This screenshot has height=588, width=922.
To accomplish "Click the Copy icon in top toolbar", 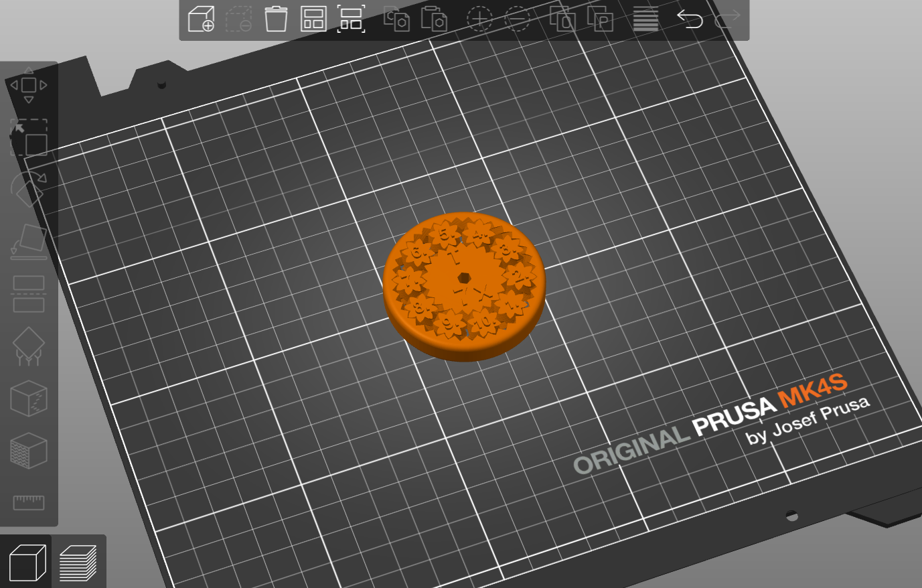I will point(396,19).
